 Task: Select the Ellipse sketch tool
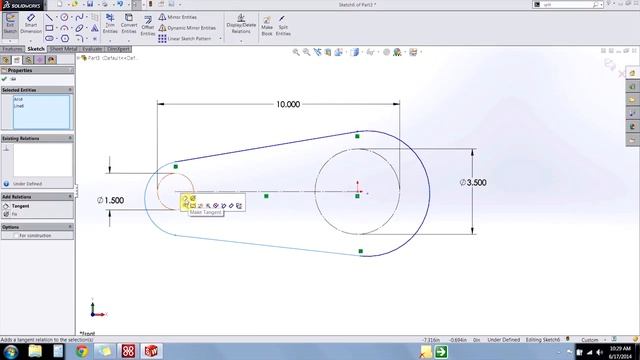click(x=80, y=28)
